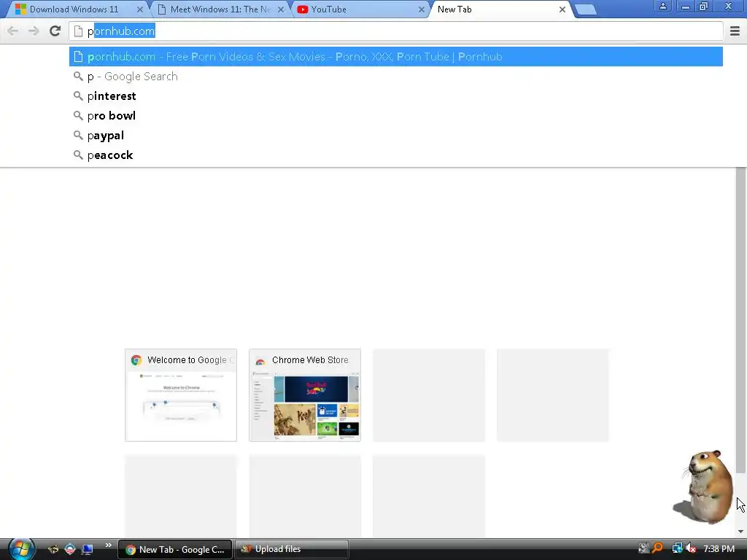Image resolution: width=747 pixels, height=560 pixels.
Task: Click the raccoon quick launch icon
Action: (x=53, y=549)
